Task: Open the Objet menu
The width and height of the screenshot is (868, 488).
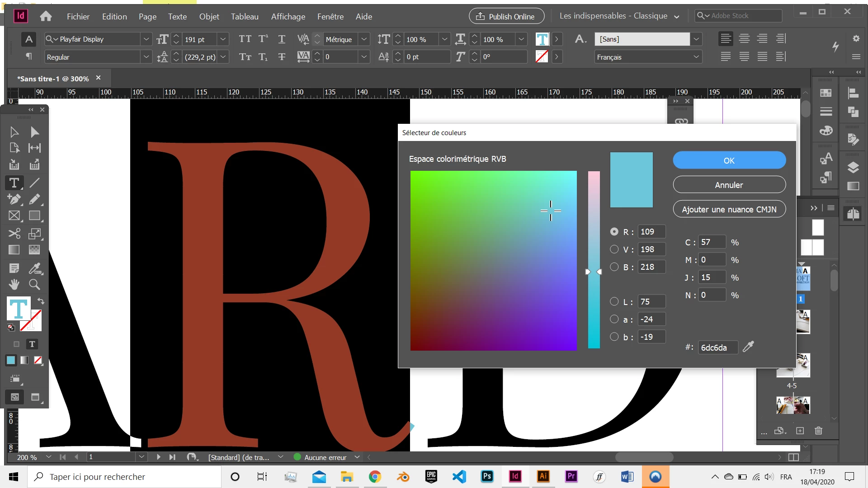Action: click(x=209, y=17)
